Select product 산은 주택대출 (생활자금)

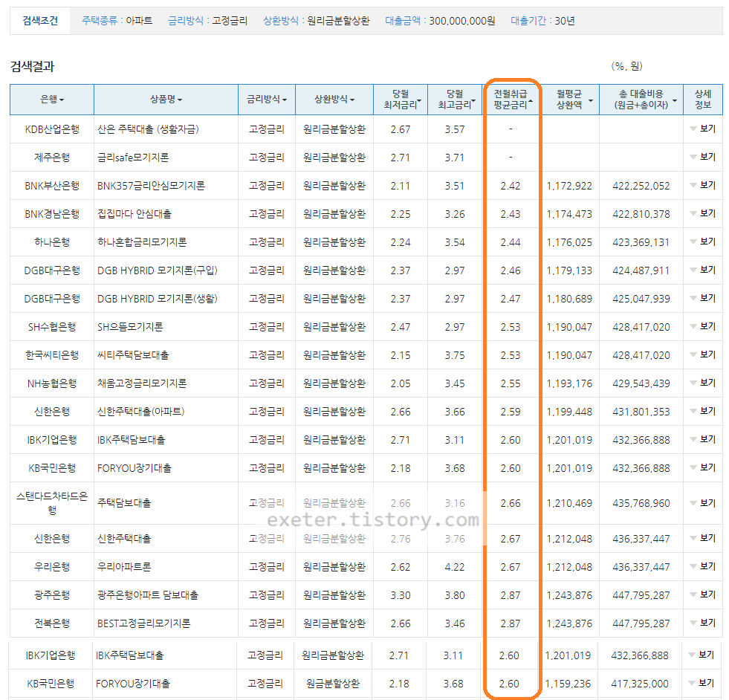(148, 129)
